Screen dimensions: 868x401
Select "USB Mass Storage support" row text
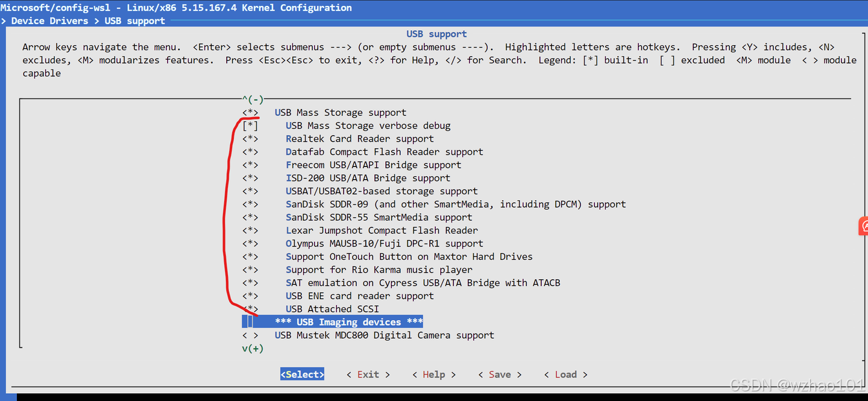[x=341, y=113]
